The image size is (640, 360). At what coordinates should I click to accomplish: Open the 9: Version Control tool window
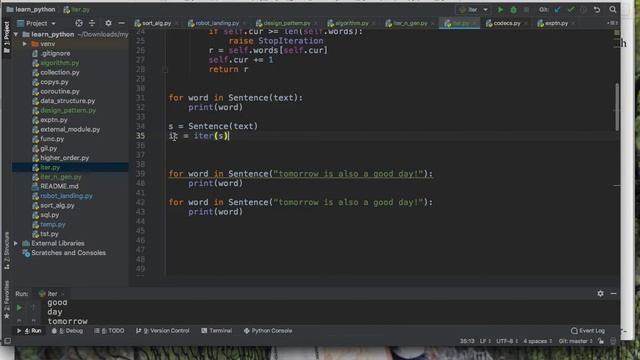click(162, 331)
